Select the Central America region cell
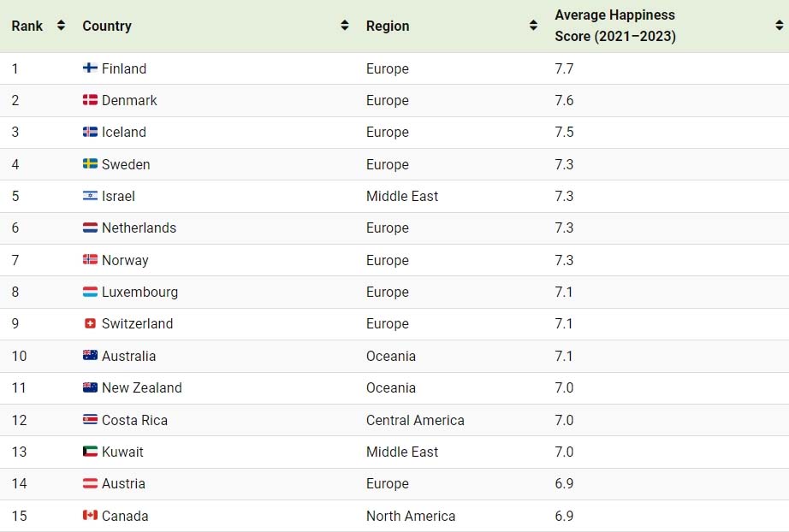789x532 pixels. 415,420
